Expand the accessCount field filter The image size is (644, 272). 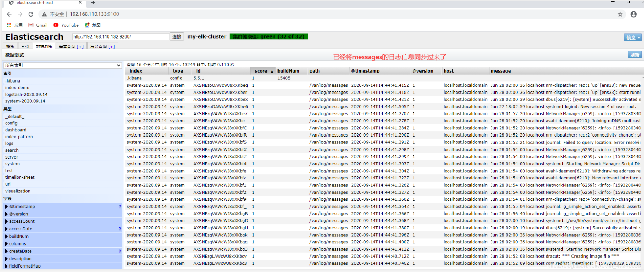[x=6, y=221]
